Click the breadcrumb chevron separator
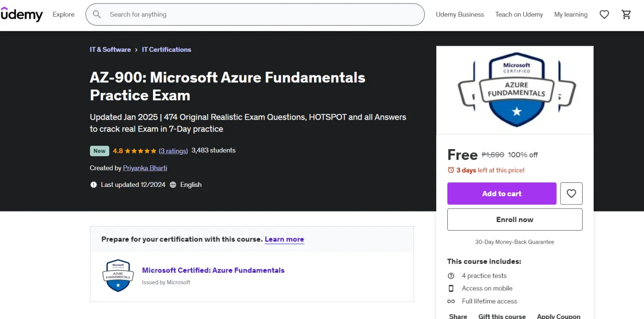 136,50
